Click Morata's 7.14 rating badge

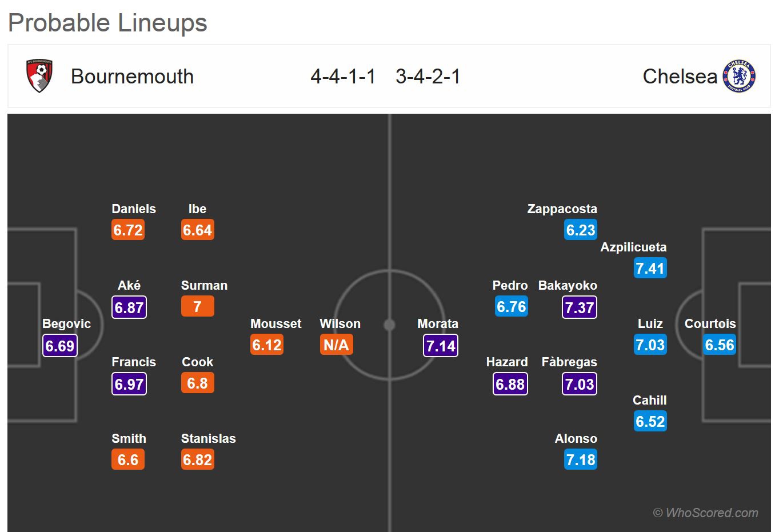click(x=441, y=346)
